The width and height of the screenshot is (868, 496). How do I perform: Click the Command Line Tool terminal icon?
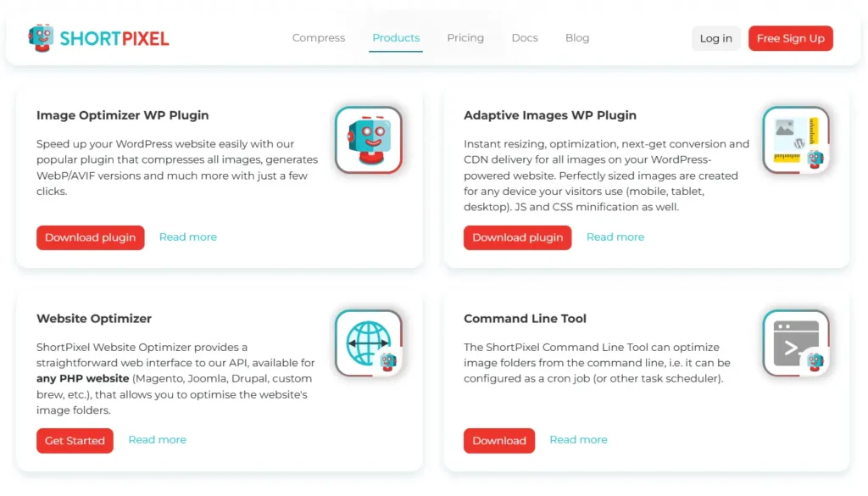(796, 343)
